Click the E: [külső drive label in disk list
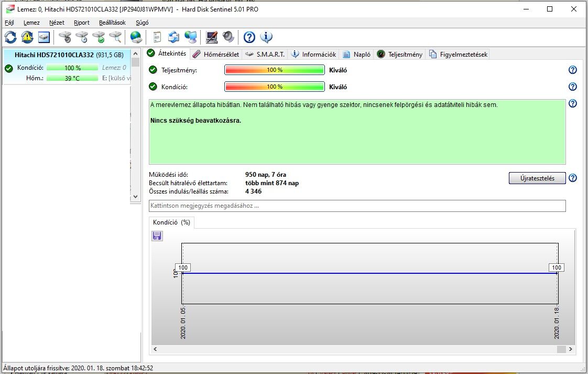Viewport: 588px width, 374px height. coord(117,78)
